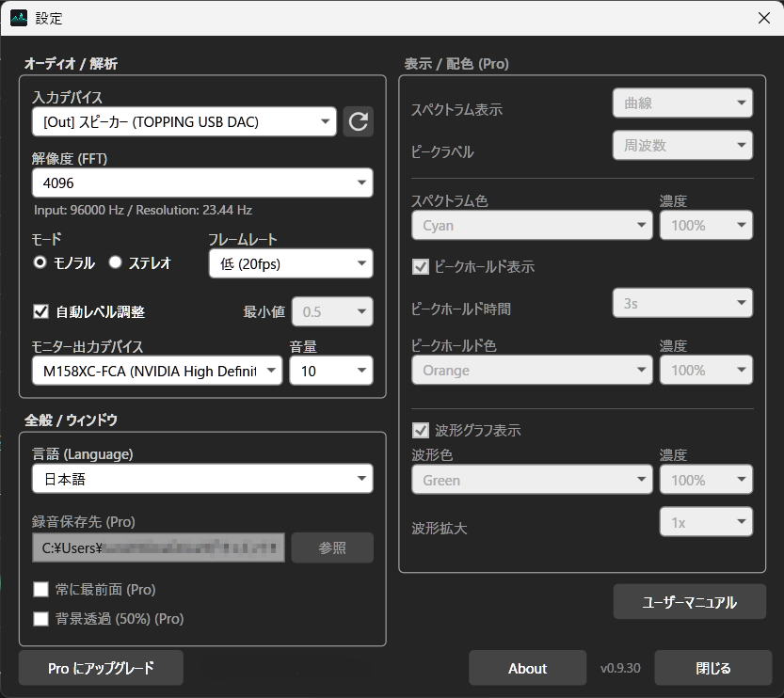Click the 表示 / 配色 (Pro) section heading

456,63
